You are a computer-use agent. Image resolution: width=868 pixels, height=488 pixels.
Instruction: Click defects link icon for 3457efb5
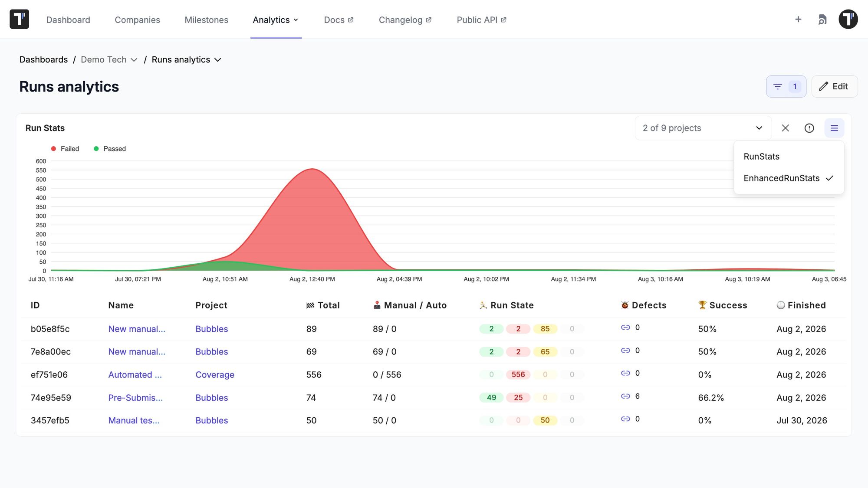tap(625, 419)
